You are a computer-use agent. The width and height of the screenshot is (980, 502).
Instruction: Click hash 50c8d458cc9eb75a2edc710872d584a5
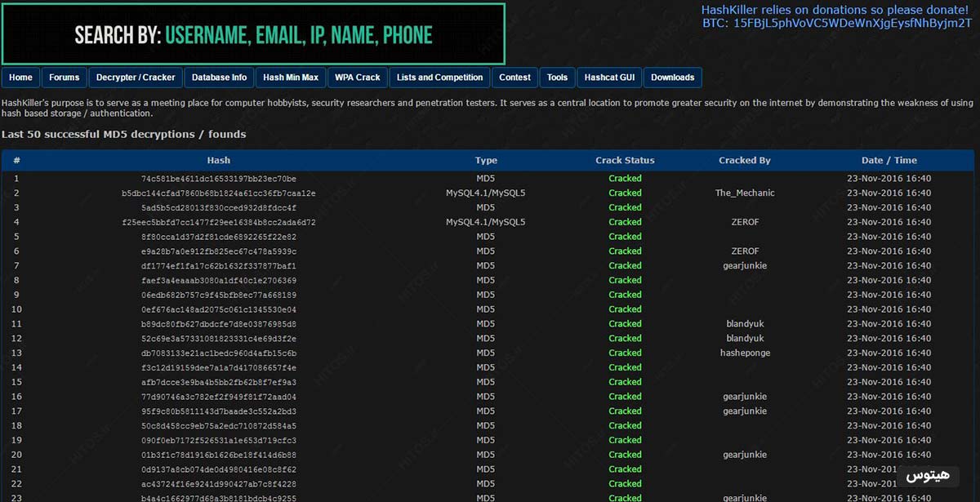[219, 425]
